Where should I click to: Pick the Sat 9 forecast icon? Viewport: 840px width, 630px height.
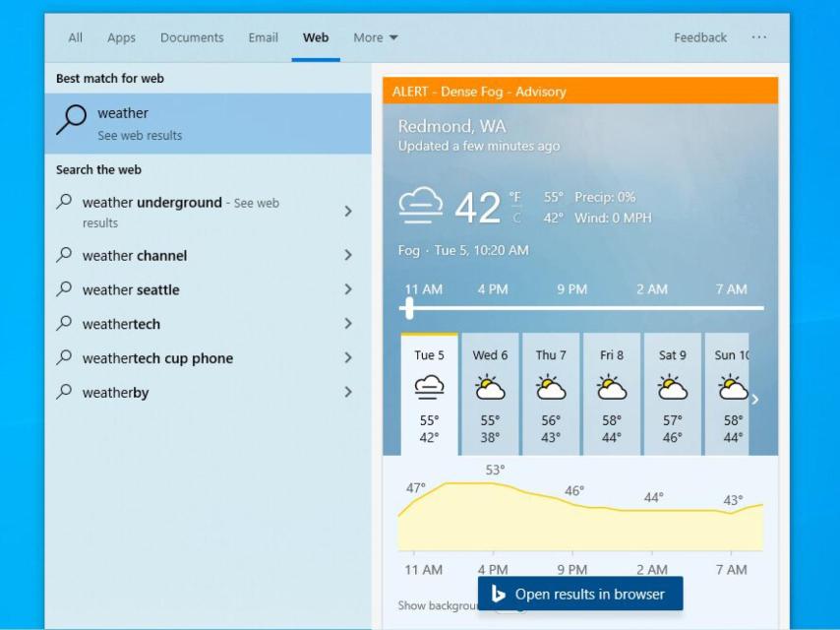[x=673, y=387]
